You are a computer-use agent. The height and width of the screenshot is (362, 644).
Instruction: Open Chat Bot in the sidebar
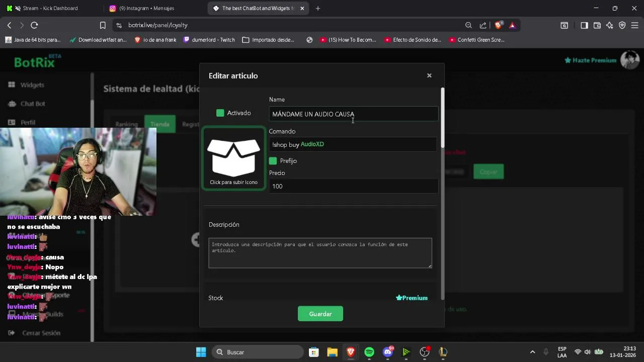(33, 104)
